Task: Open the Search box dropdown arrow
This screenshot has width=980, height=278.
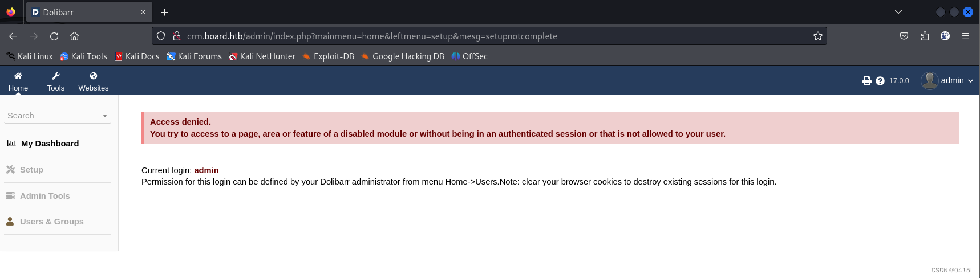Action: 105,116
